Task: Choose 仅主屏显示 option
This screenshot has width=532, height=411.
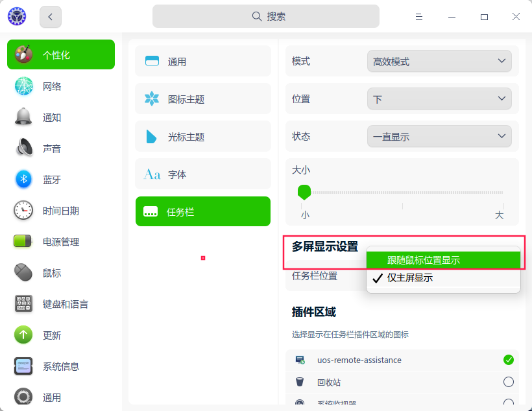Action: point(444,277)
